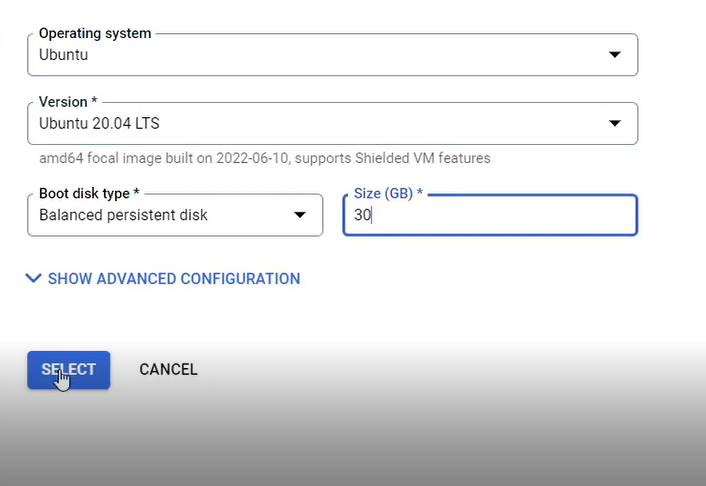
Task: Open the Version combo box
Action: 333,123
